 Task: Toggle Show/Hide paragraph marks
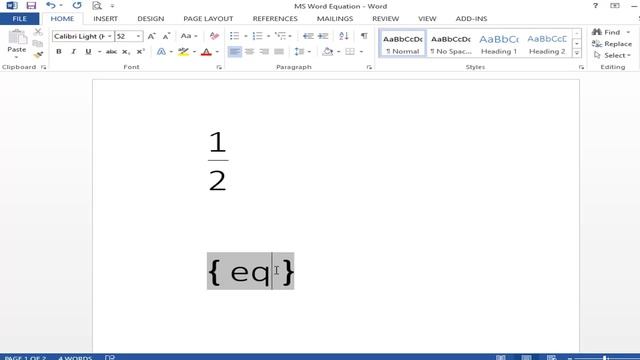(364, 36)
